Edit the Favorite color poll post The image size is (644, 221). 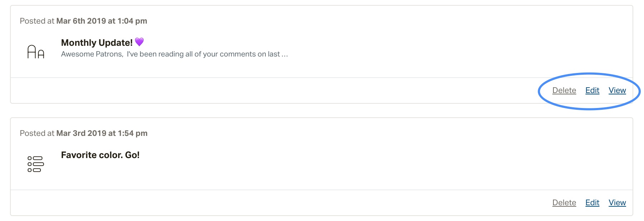coord(592,203)
